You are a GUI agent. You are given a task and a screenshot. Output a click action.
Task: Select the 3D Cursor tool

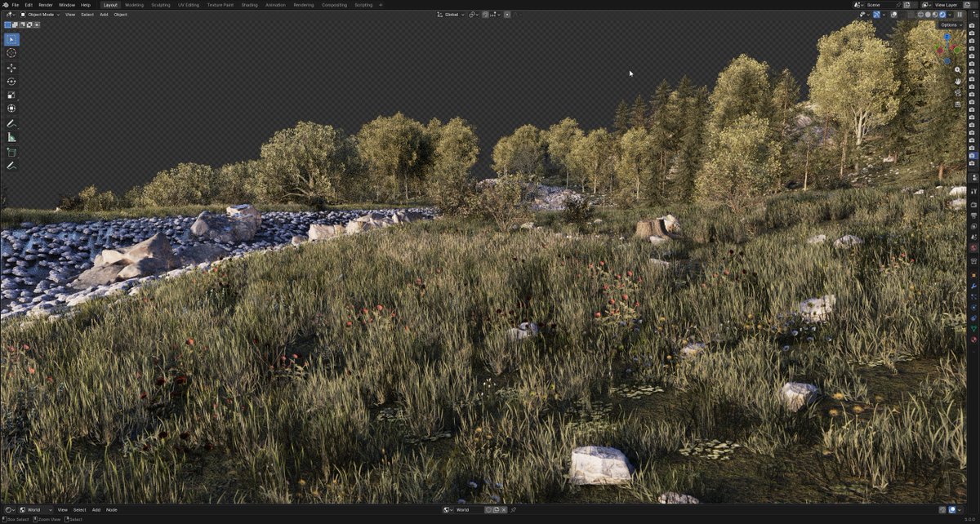click(x=11, y=53)
